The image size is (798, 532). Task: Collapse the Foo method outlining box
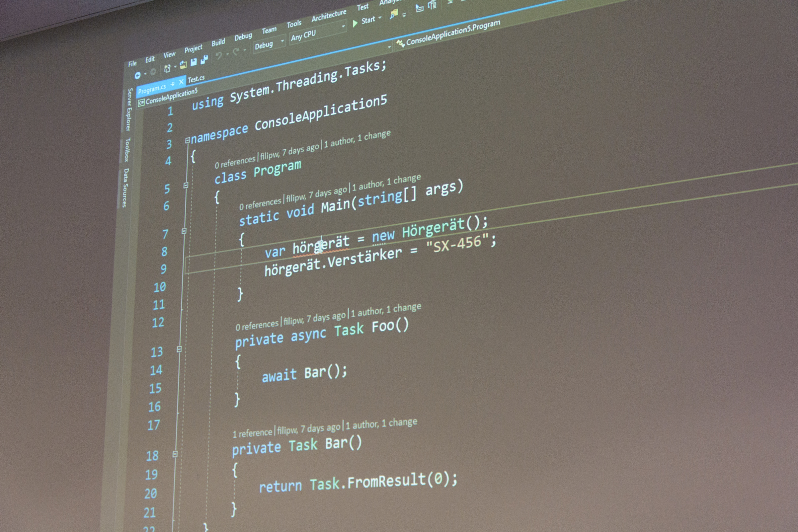coord(179,349)
